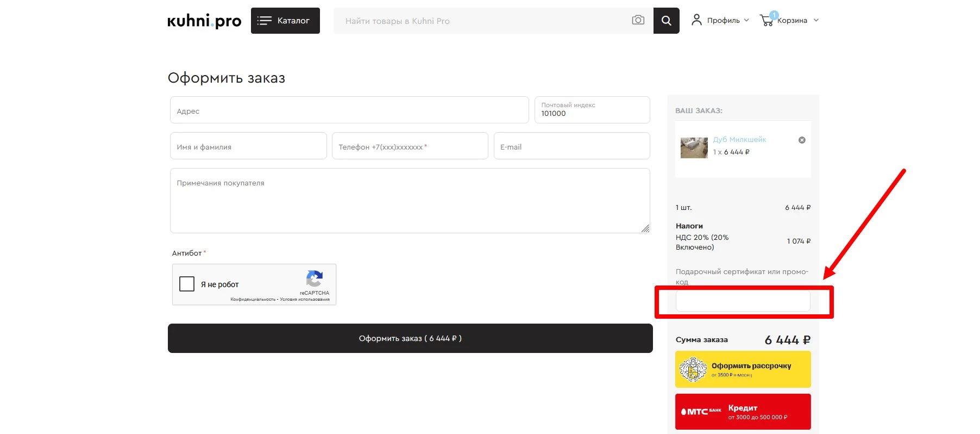Viewport: 980px width, 434px height.
Task: Click the Профиль user icon
Action: tap(696, 20)
